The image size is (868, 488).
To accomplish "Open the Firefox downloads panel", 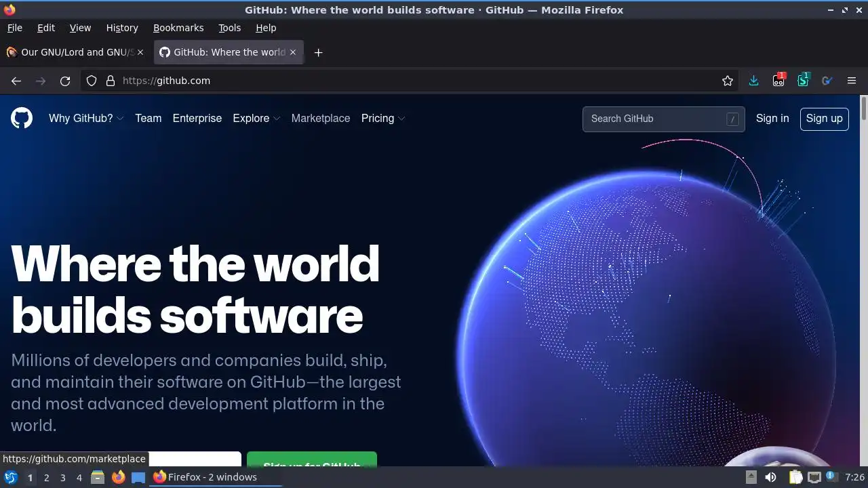I will 753,81.
